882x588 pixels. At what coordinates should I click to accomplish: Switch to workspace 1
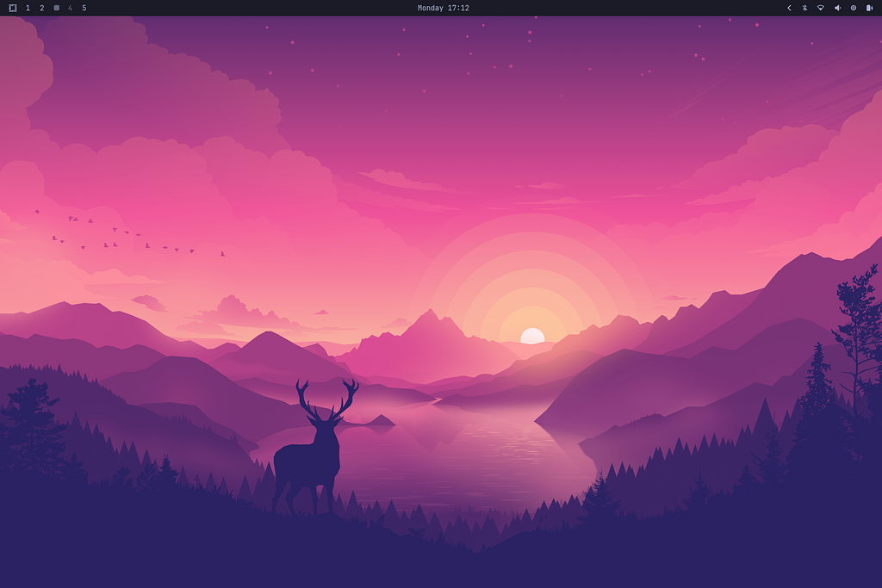28,8
